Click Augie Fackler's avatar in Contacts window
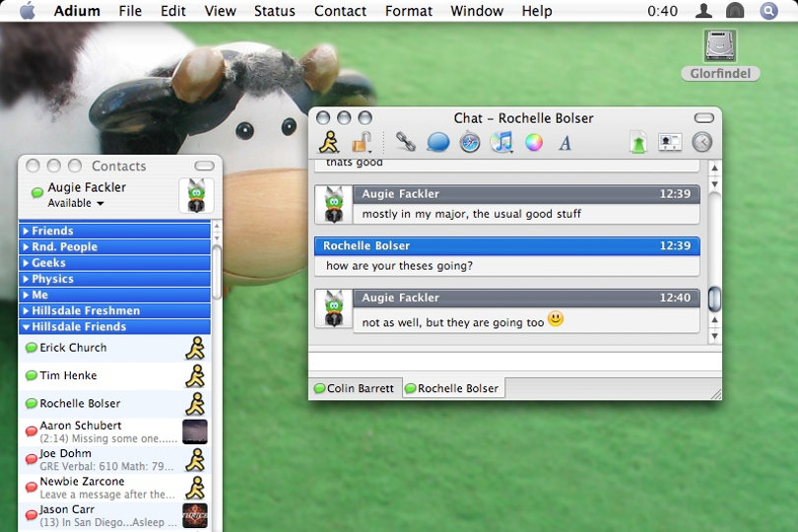Viewport: 798px width, 532px height. point(196,195)
